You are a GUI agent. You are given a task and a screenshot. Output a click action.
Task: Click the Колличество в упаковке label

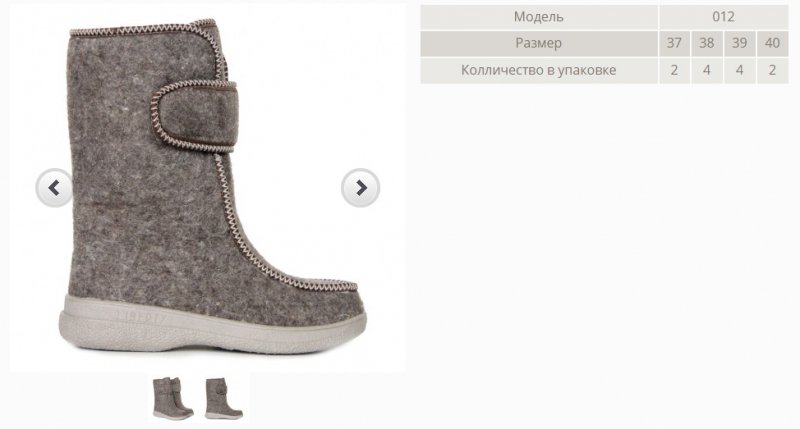coord(539,70)
